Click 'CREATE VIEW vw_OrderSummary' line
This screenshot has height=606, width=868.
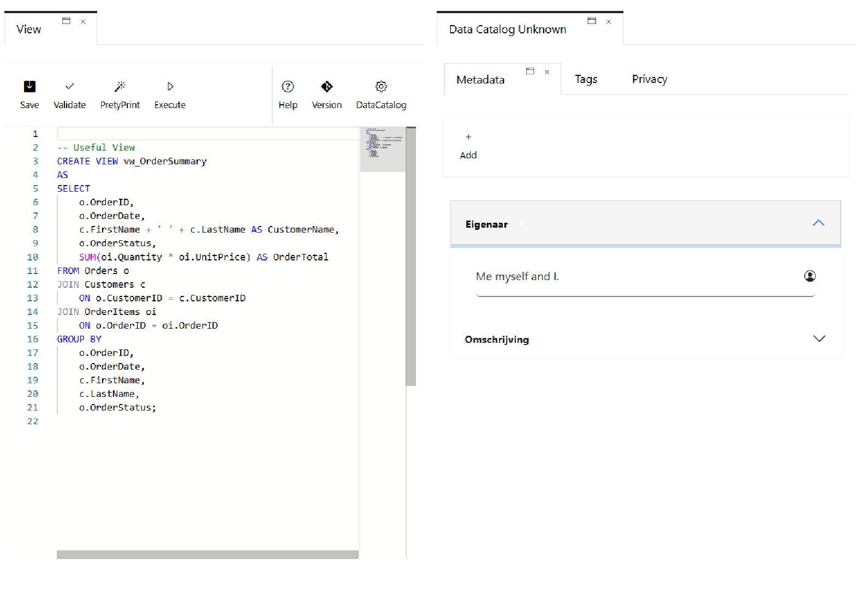(x=132, y=161)
